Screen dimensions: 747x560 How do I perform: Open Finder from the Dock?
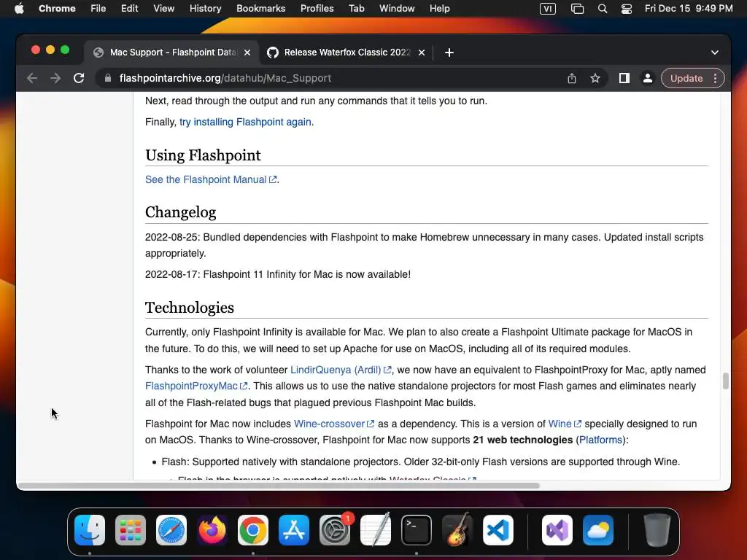(90, 530)
